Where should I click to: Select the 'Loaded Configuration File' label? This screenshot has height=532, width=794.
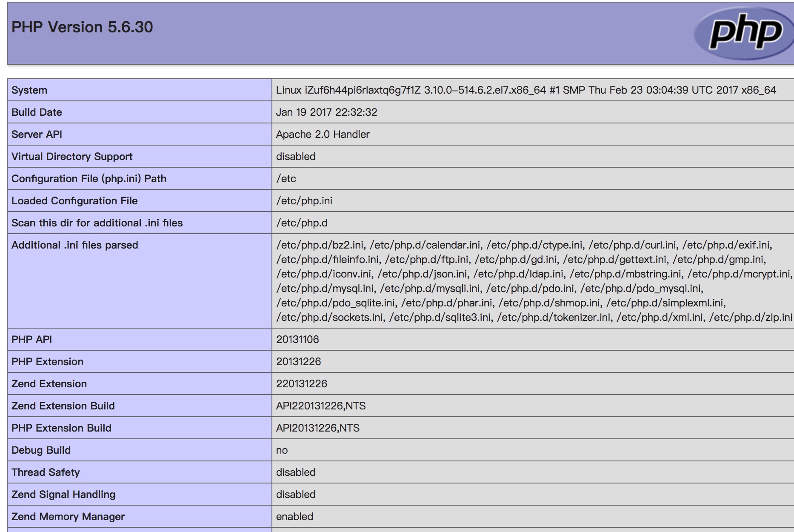point(74,201)
